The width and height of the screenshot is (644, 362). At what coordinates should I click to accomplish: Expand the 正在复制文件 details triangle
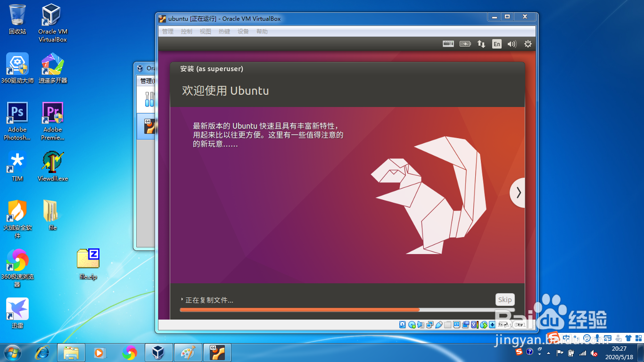coord(182,300)
